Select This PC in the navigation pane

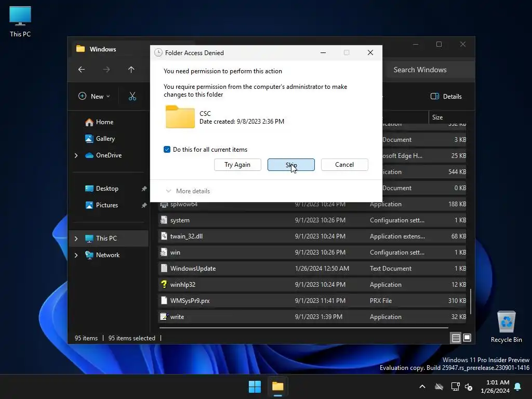point(106,238)
